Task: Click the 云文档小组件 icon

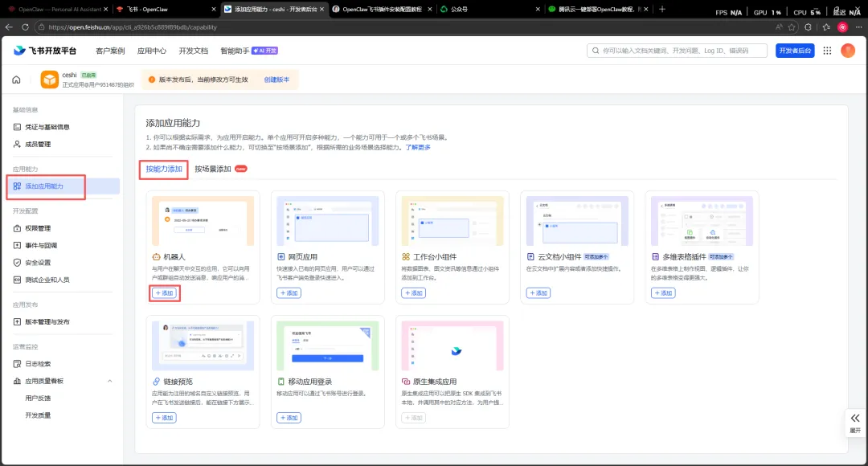Action: pyautogui.click(x=530, y=257)
